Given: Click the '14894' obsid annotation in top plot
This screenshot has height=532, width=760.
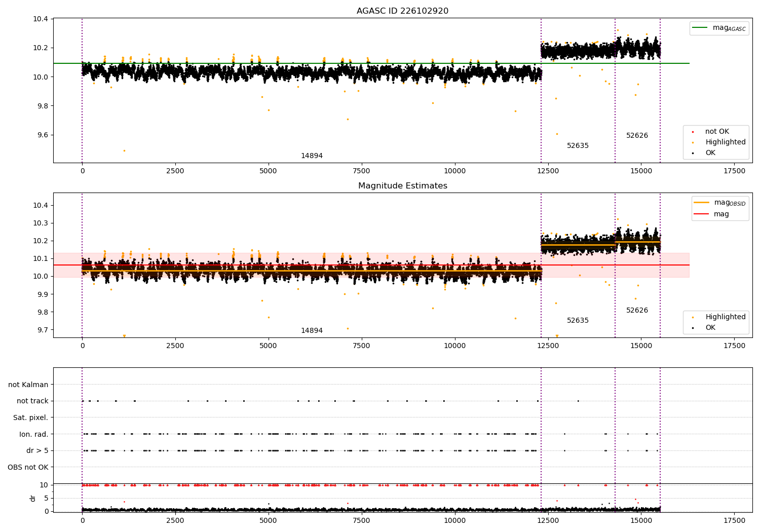Looking at the screenshot, I should pyautogui.click(x=312, y=156).
